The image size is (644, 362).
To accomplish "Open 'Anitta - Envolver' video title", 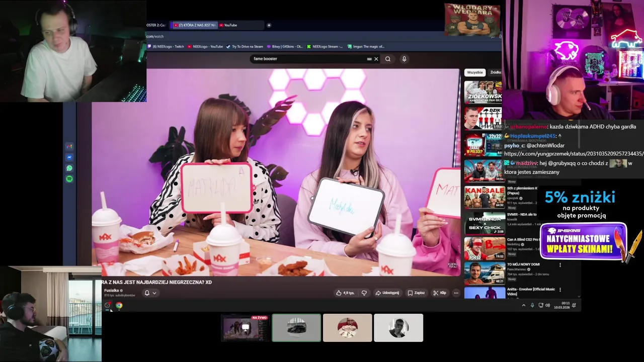I will point(531,292).
